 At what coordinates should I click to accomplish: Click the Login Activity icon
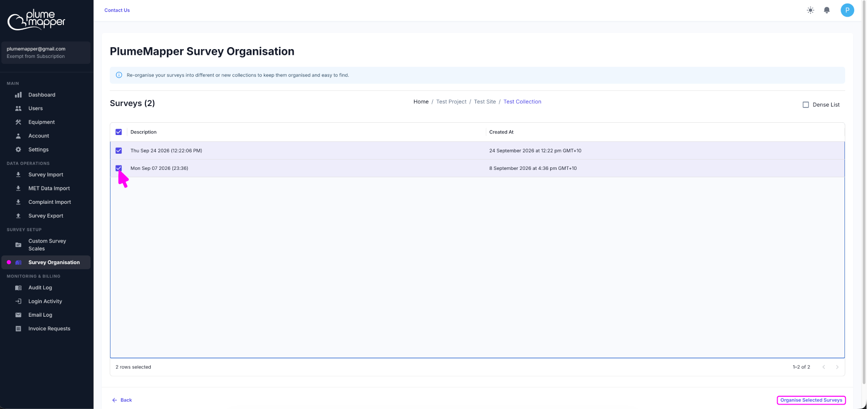click(x=18, y=301)
